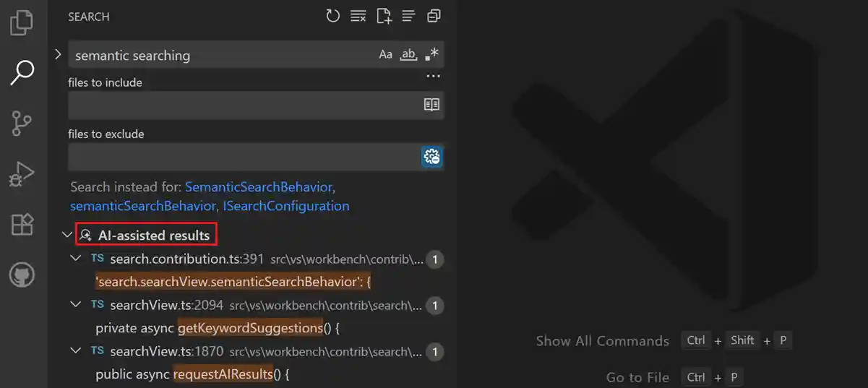
Task: Toggle Use Regular Expression option
Action: [432, 55]
